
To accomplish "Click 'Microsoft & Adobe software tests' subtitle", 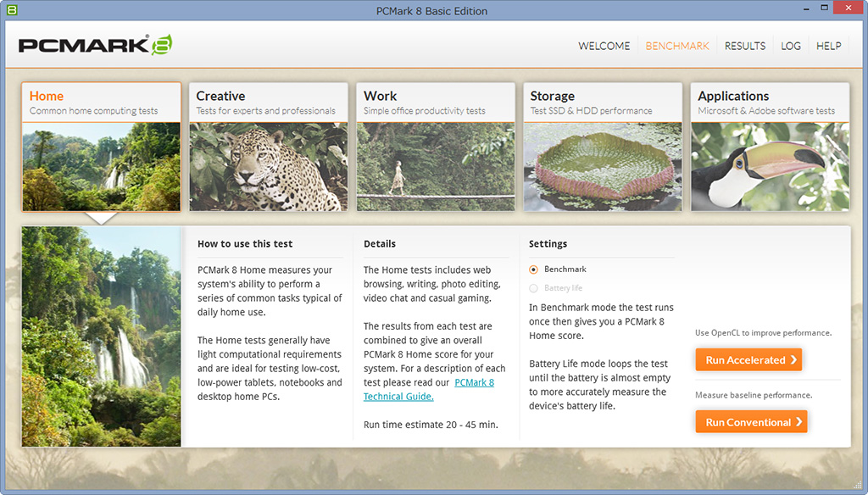I will [766, 111].
